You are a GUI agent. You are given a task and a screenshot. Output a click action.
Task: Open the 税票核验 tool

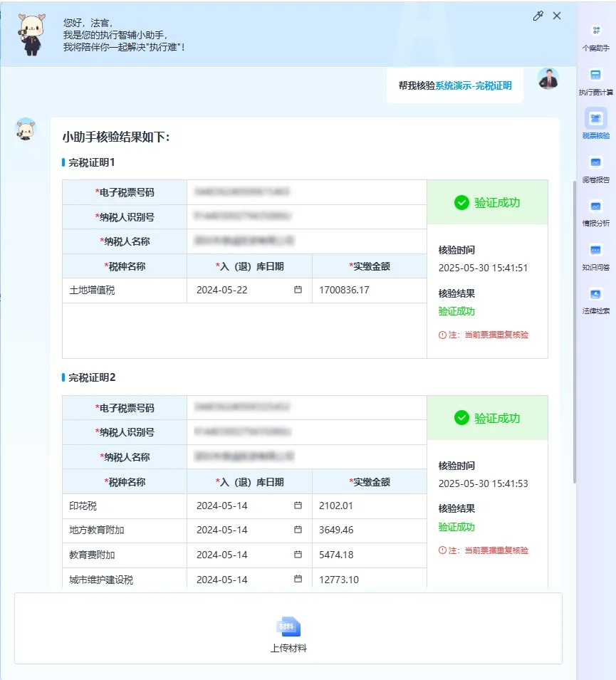click(597, 125)
